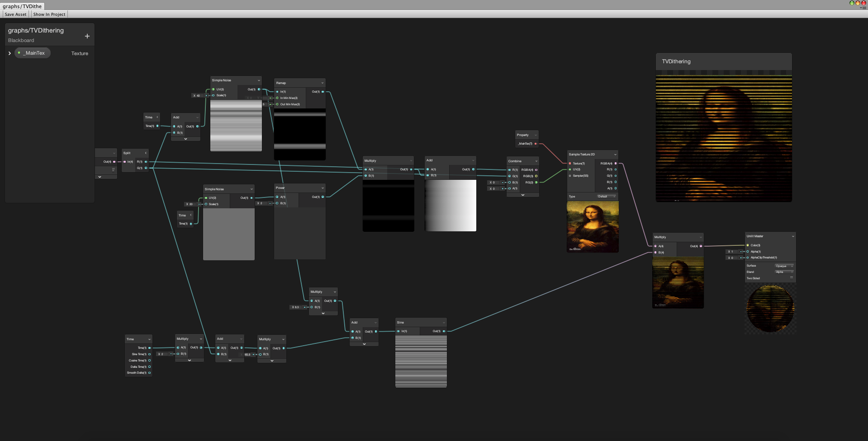This screenshot has width=868, height=441.
Task: Open the Surface dropdown set to Opaque
Action: click(x=784, y=266)
